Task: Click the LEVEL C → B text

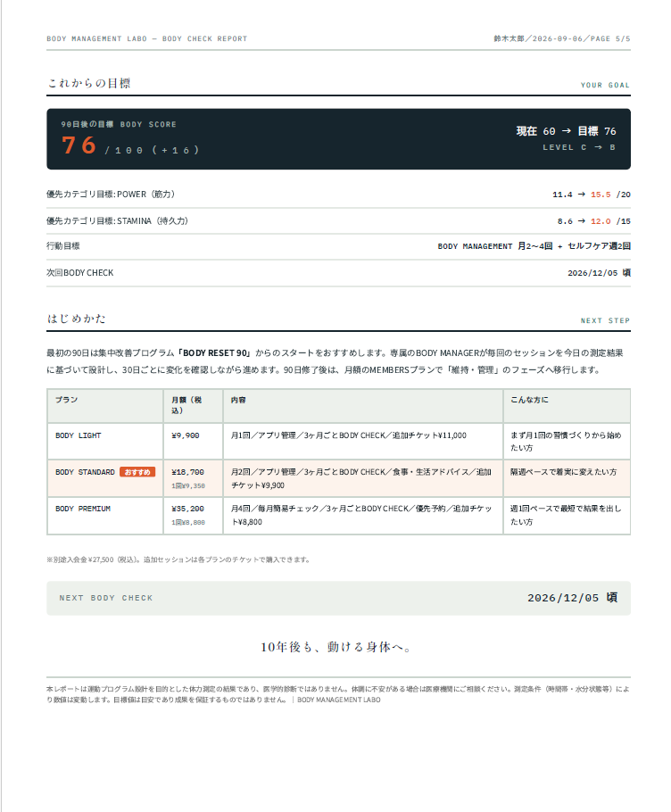Action: click(x=579, y=147)
